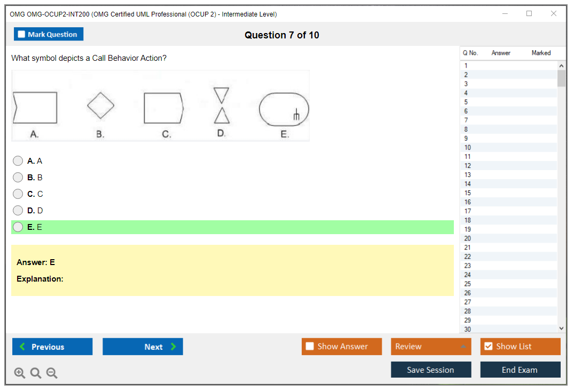Click the rounded Call Behavior symbol E

click(284, 109)
